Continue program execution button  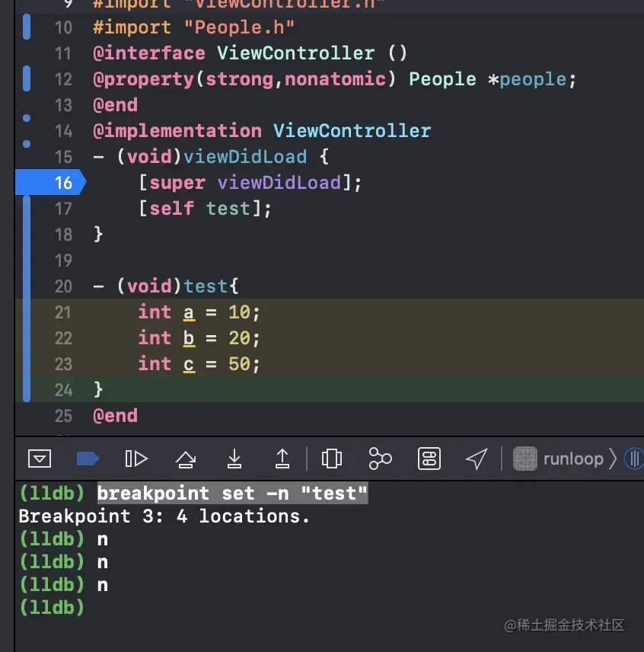coord(136,459)
